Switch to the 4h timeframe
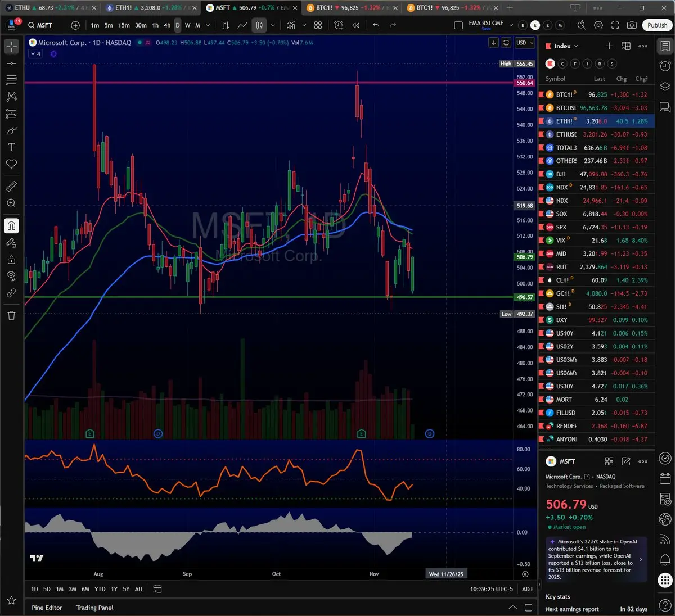The height and width of the screenshot is (616, 675). (x=167, y=25)
